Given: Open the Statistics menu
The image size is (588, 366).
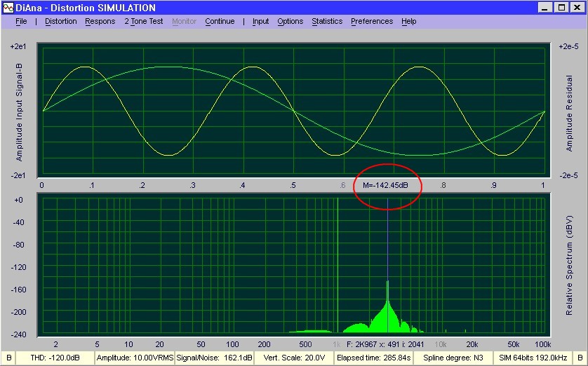Looking at the screenshot, I should (x=327, y=21).
